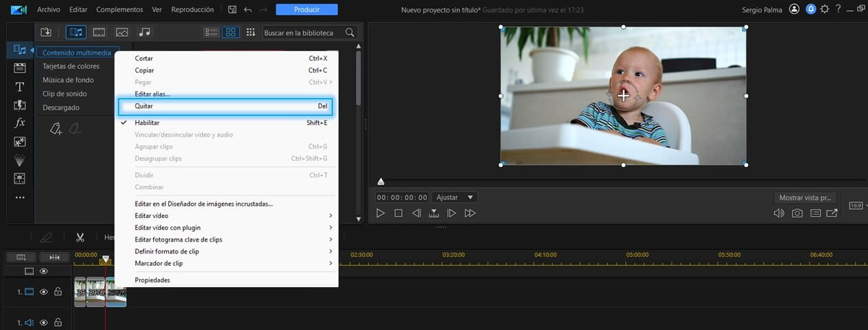Screen dimensions: 868x330
Task: Switch library to details list view
Action: [x=212, y=32]
